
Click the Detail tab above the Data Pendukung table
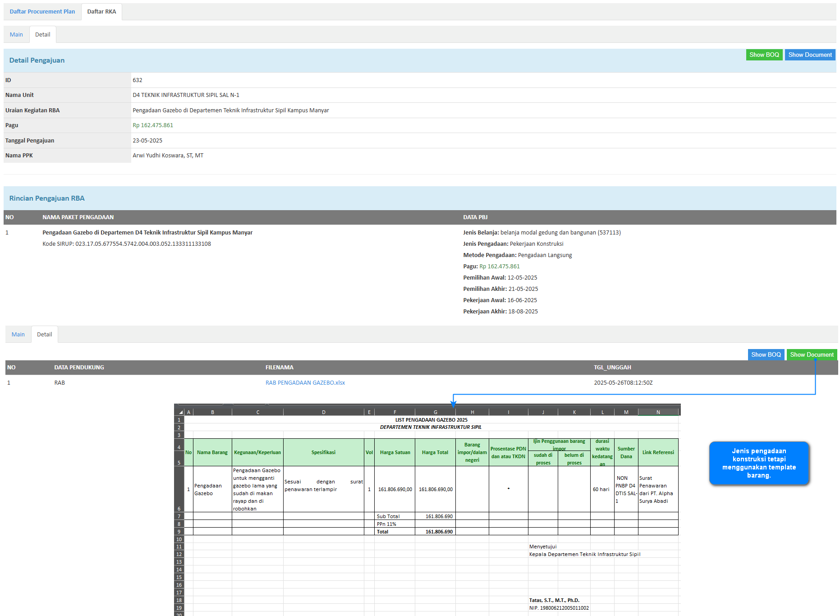(44, 335)
